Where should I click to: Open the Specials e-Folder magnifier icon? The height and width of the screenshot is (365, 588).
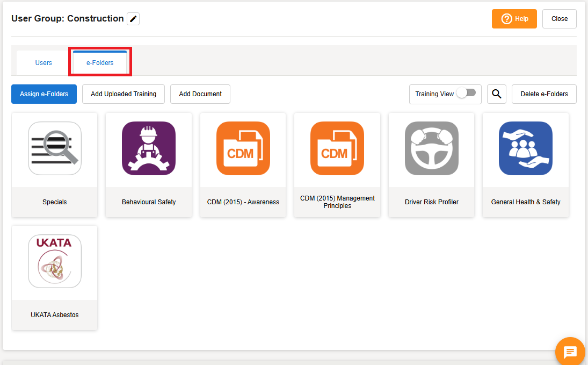pyautogui.click(x=55, y=148)
